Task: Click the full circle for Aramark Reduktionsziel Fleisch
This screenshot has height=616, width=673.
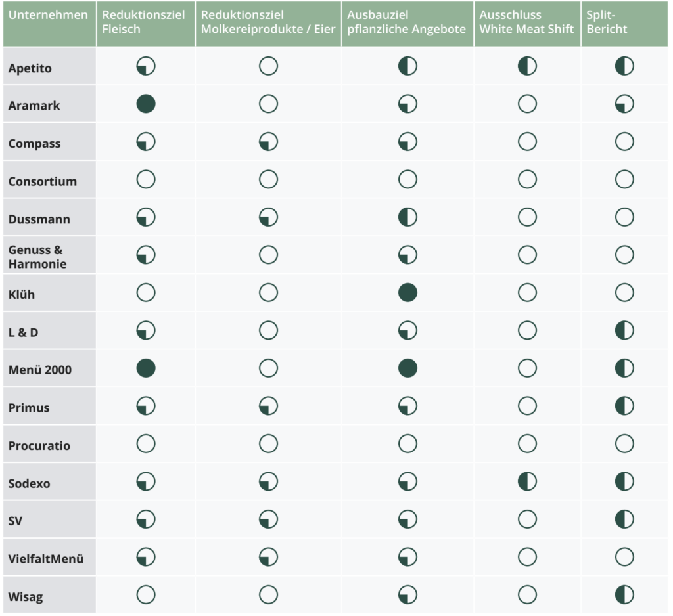Action: click(x=146, y=104)
